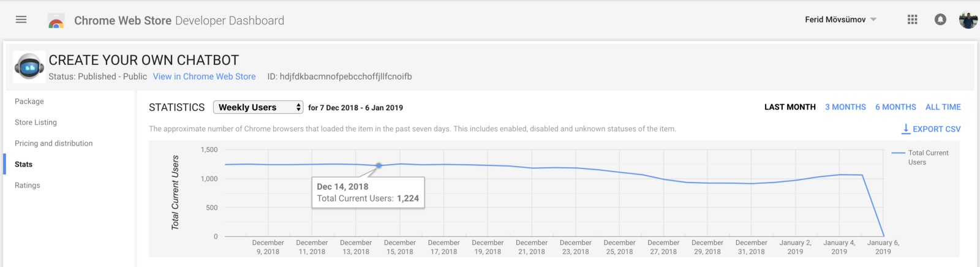Image resolution: width=980 pixels, height=267 pixels.
Task: Switch to 6 Months time range
Action: click(895, 107)
